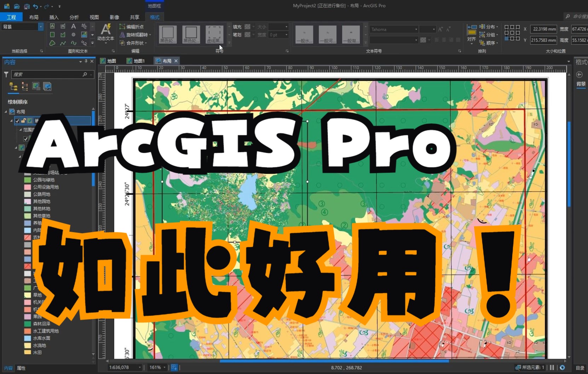This screenshot has width=588, height=374.
Task: Click the 水工建筑用地 legend entry
Action: (x=46, y=331)
